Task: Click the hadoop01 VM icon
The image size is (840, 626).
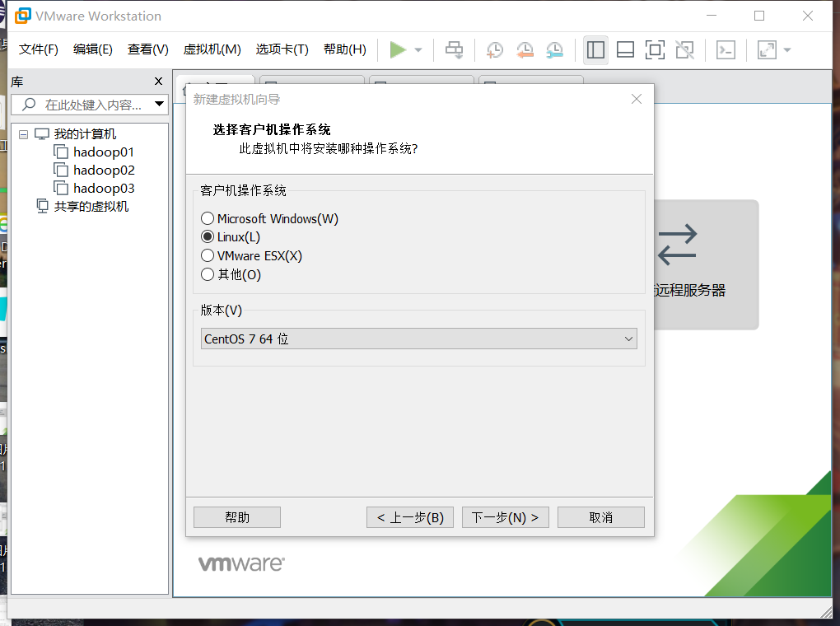Action: [x=61, y=152]
